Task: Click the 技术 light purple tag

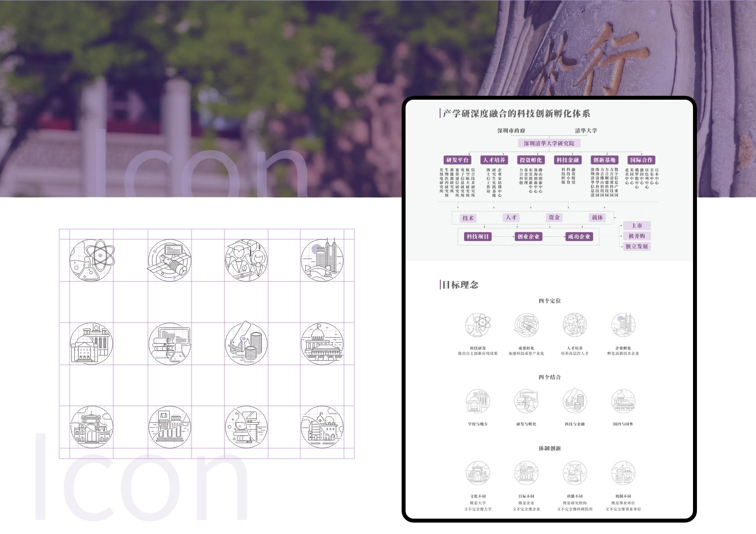Action: [468, 218]
